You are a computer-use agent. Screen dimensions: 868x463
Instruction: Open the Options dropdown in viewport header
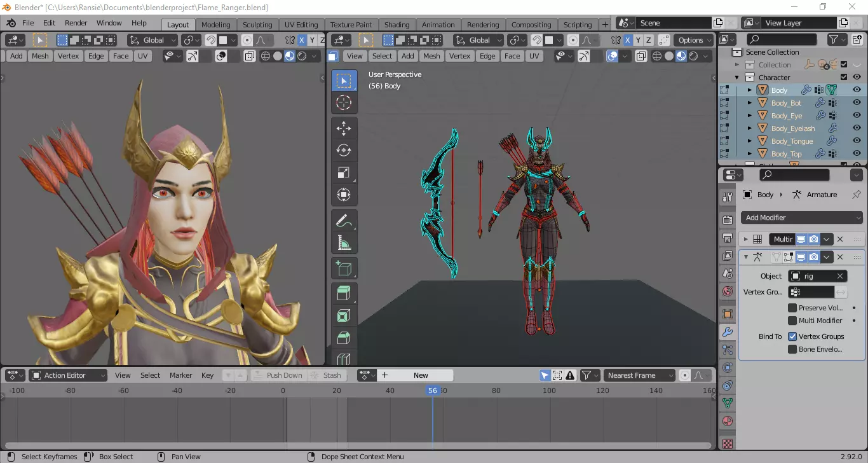(694, 40)
